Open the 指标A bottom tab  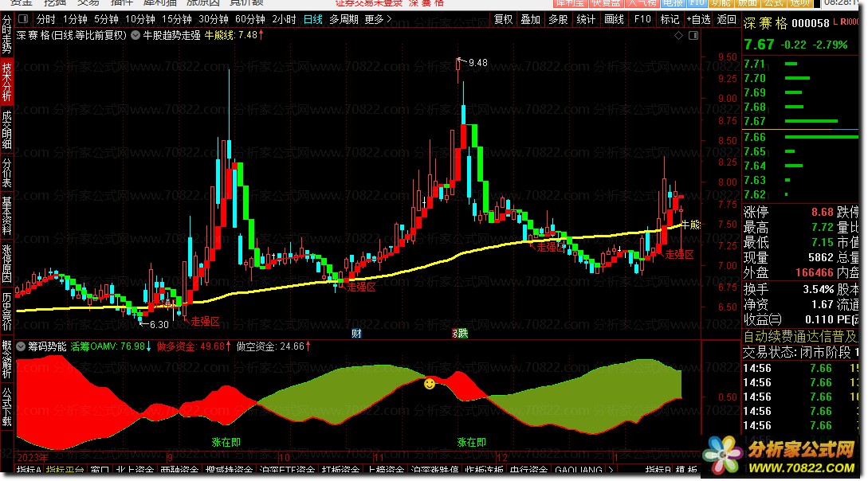pos(29,471)
